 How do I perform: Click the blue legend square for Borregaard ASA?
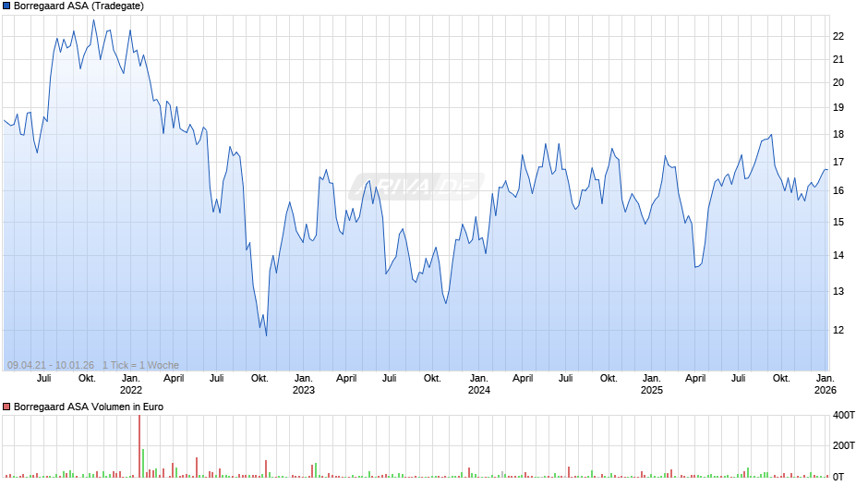click(6, 6)
